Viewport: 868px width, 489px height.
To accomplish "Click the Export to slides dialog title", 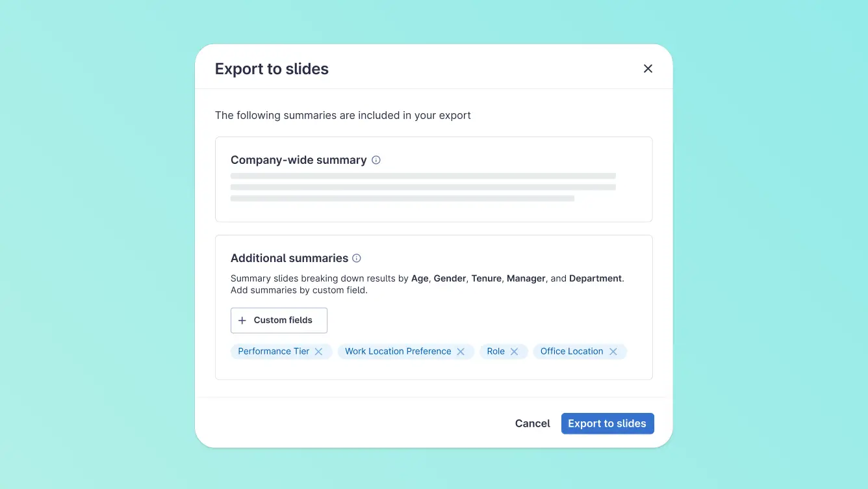I will [x=272, y=69].
